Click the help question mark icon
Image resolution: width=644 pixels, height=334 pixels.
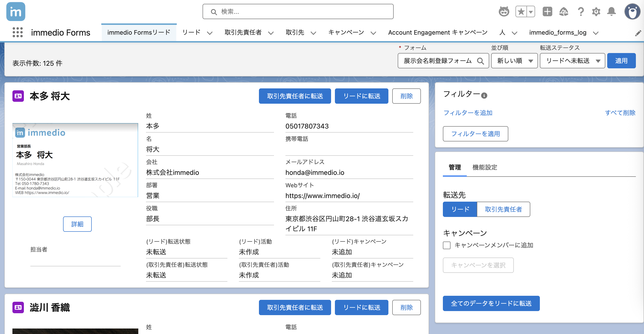[x=580, y=11]
